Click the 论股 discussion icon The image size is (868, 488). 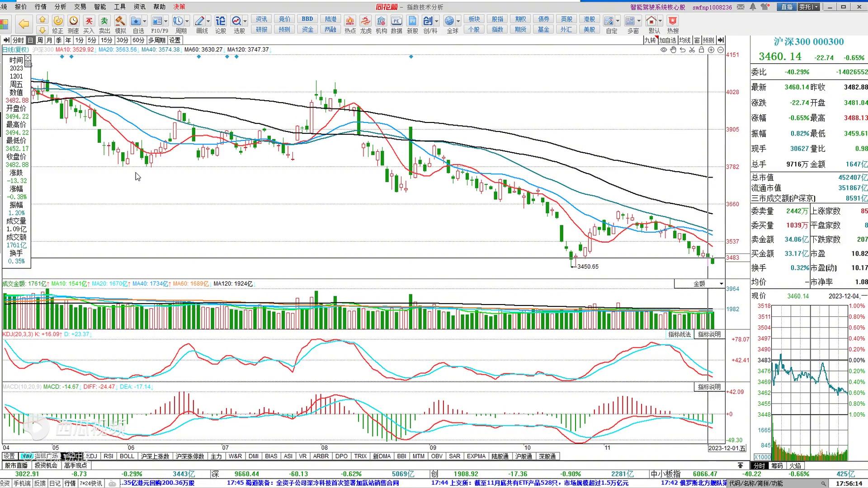[220, 21]
